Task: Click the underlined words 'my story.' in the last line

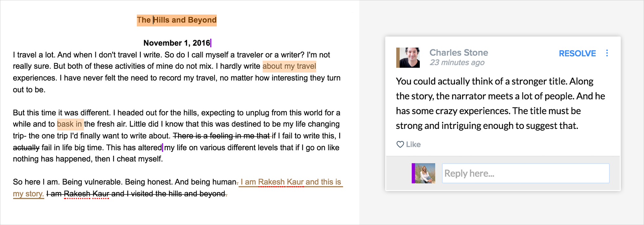Action: coord(28,194)
